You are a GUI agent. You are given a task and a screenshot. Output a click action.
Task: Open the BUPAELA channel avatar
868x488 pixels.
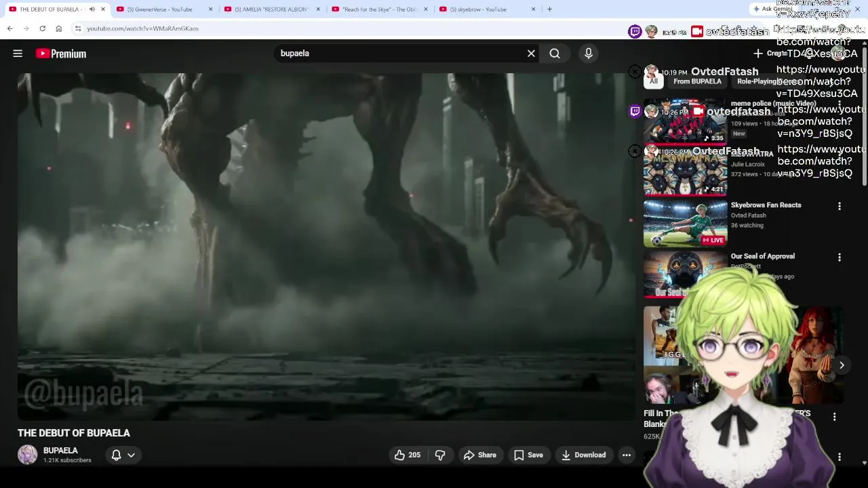(x=28, y=455)
